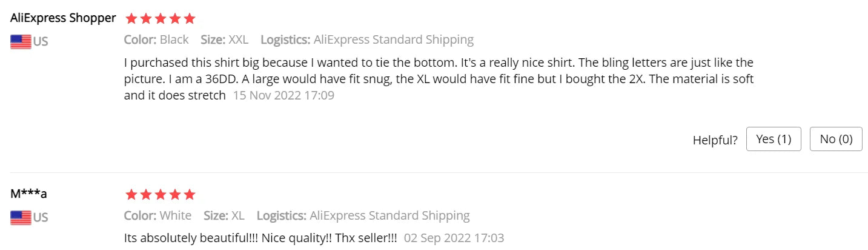Click the last star in M***a's rating
This screenshot has width=868, height=250.
tap(190, 195)
